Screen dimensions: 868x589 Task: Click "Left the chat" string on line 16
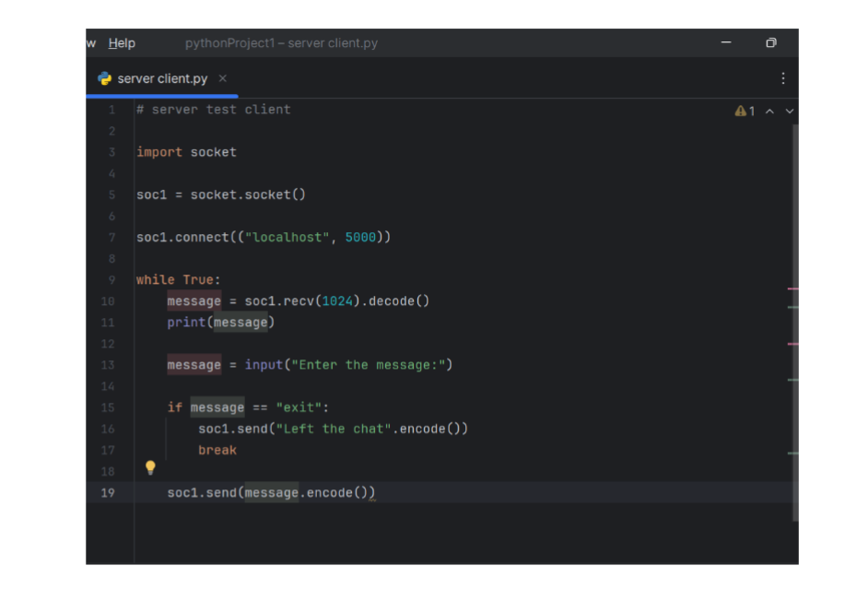click(334, 429)
